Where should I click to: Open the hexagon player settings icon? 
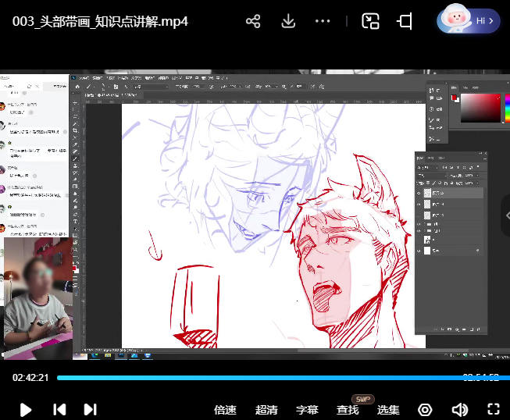425,410
